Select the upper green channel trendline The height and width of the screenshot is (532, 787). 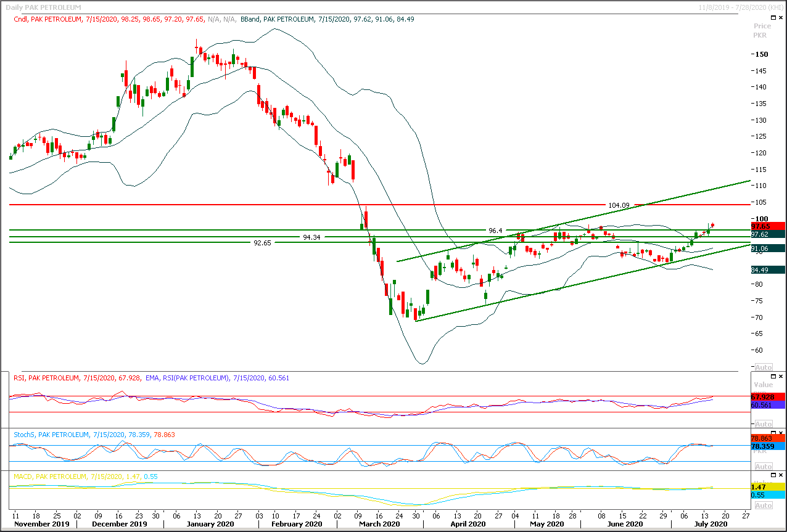pyautogui.click(x=574, y=221)
